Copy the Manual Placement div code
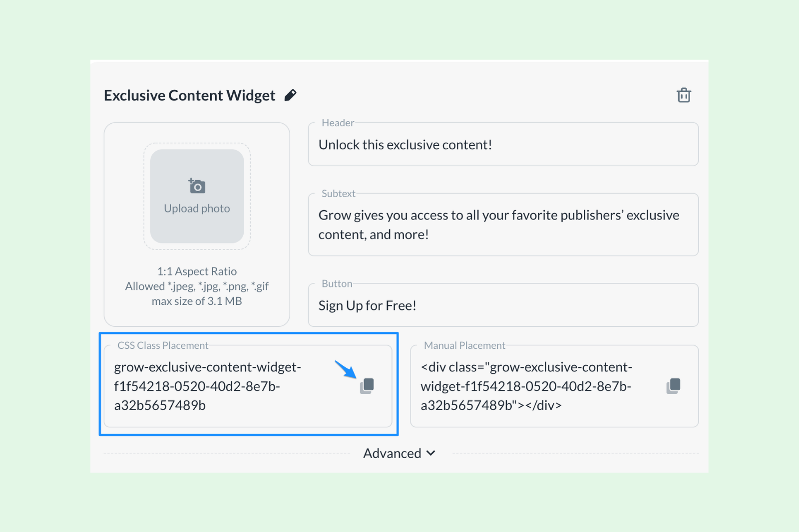This screenshot has height=532, width=799. [674, 386]
